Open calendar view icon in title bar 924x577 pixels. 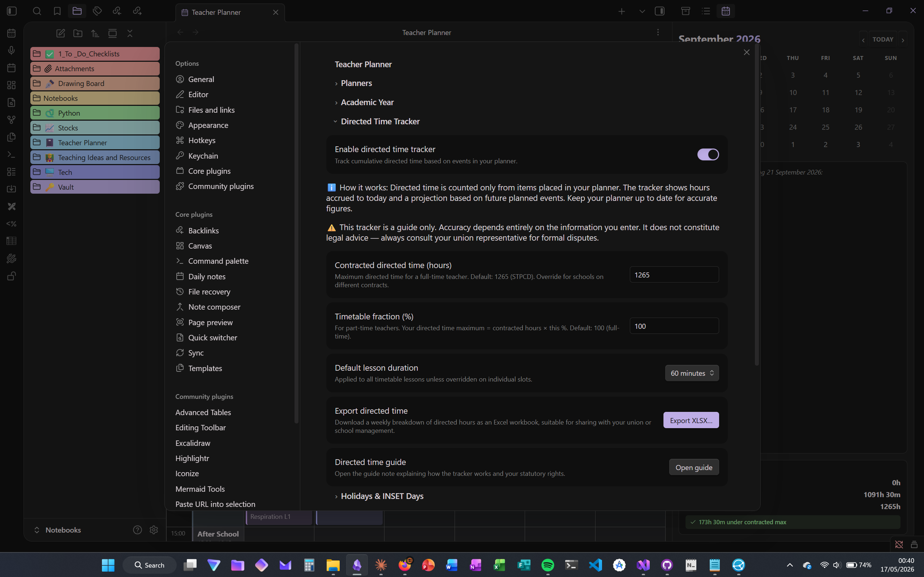[726, 11]
